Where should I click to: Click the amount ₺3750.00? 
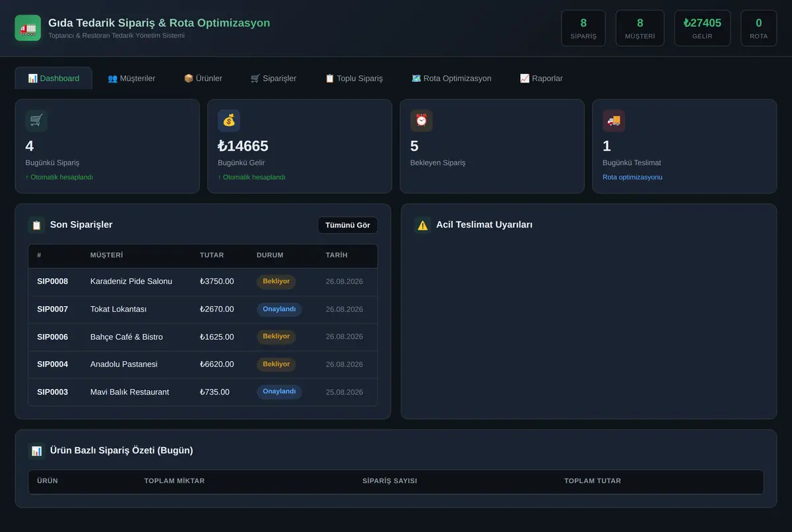(x=217, y=281)
